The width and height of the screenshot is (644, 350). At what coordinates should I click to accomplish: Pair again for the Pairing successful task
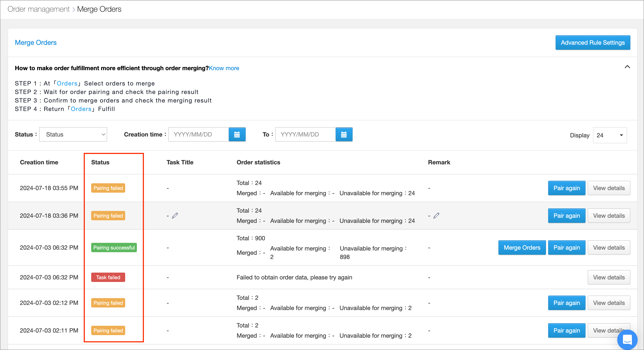point(566,248)
